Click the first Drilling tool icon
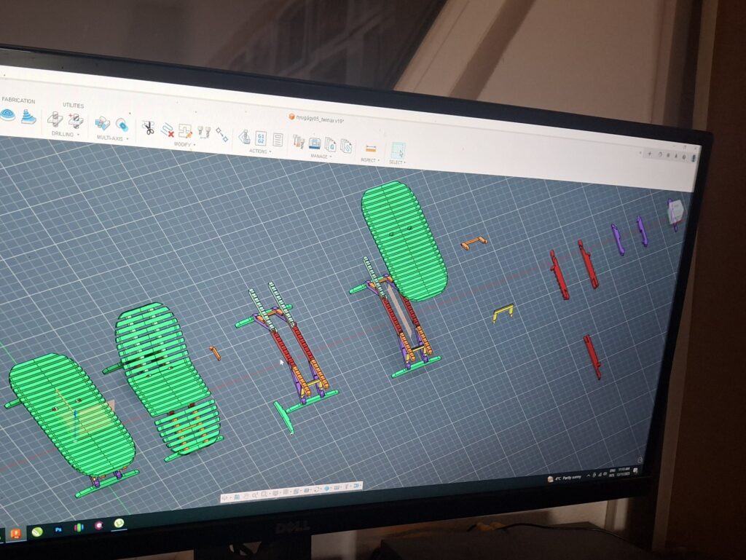746x560 pixels. [x=55, y=119]
